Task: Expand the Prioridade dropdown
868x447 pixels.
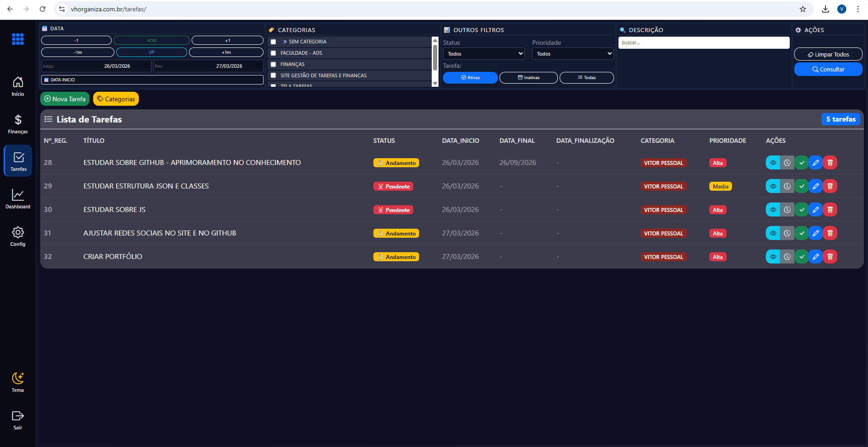Action: pyautogui.click(x=573, y=54)
